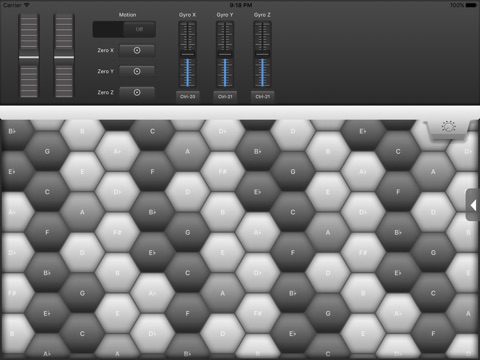Toggle the Motion switch currently Off

tap(124, 29)
